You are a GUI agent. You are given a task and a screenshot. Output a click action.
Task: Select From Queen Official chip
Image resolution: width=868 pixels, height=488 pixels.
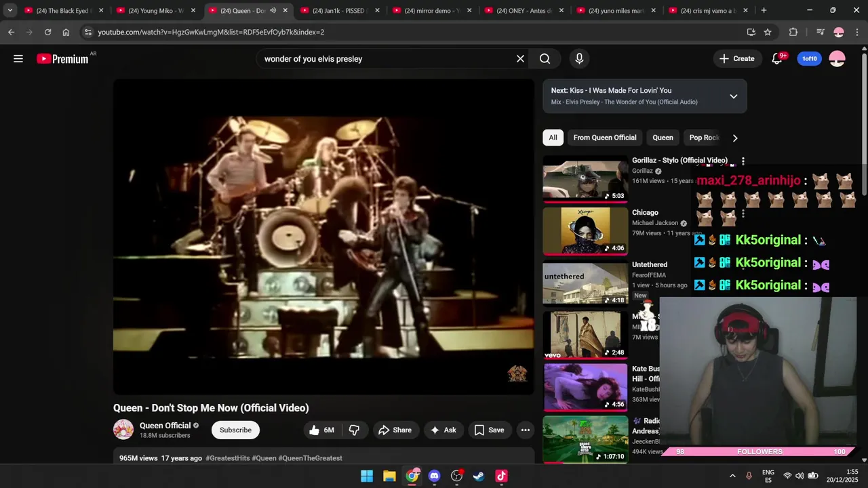[605, 138]
